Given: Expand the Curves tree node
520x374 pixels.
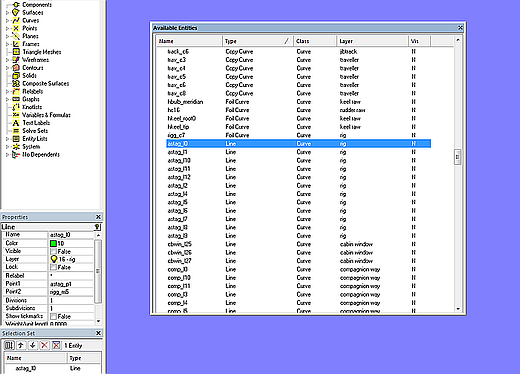Looking at the screenshot, I should [x=7, y=21].
